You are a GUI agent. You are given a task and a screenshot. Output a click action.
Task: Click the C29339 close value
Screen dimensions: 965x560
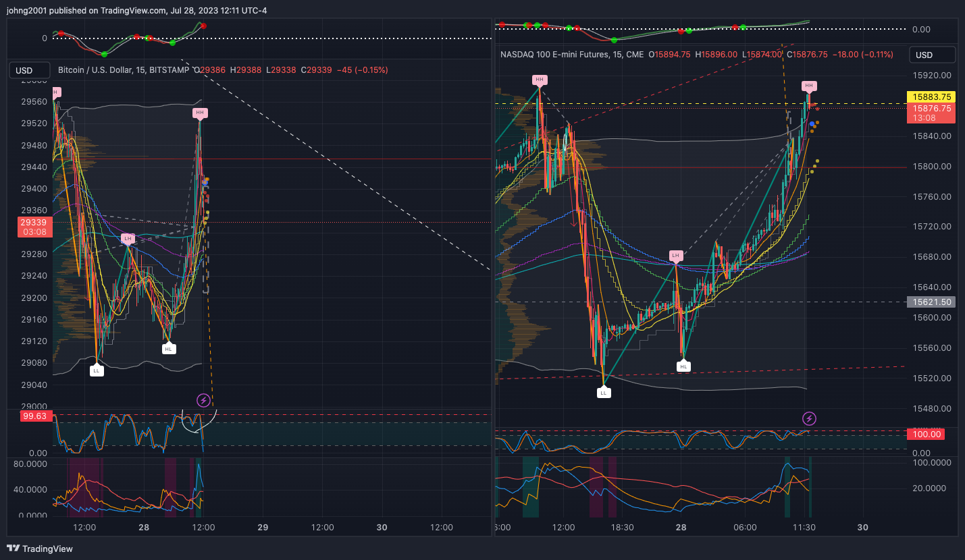click(x=317, y=70)
